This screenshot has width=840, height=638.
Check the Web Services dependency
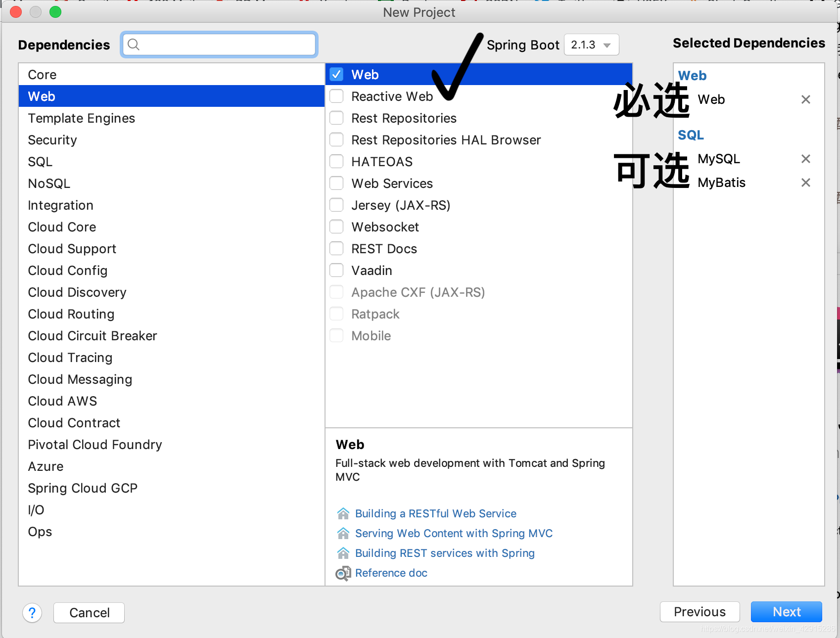tap(336, 183)
